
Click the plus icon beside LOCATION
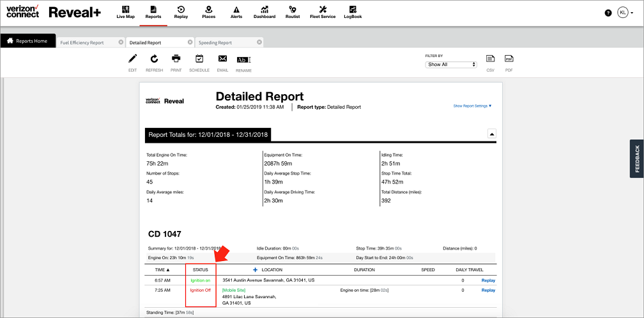tap(255, 270)
